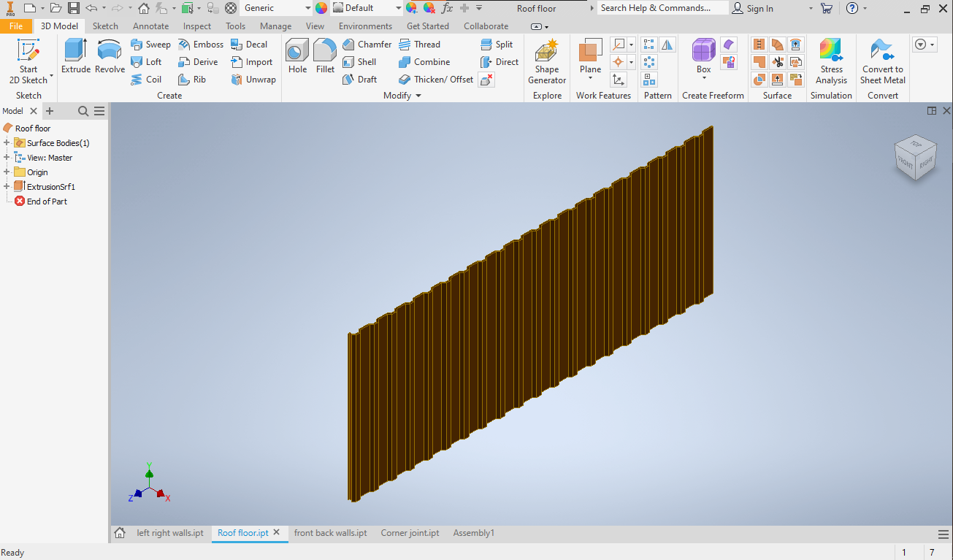Choose the Loft feature

click(146, 62)
